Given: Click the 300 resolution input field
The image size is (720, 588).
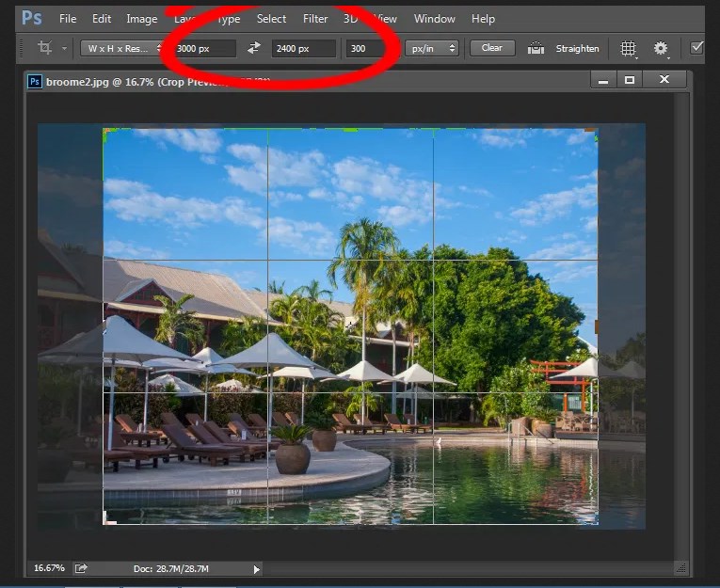Looking at the screenshot, I should (365, 48).
